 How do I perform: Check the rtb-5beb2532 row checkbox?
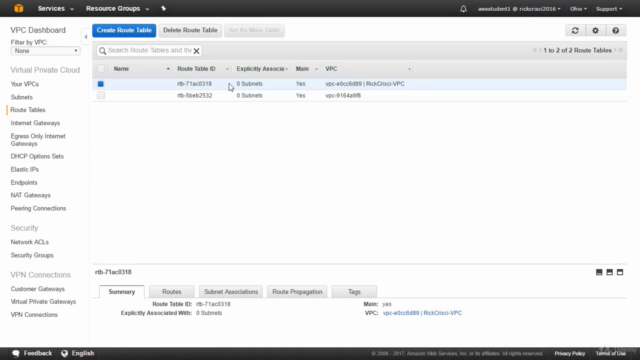(x=101, y=96)
